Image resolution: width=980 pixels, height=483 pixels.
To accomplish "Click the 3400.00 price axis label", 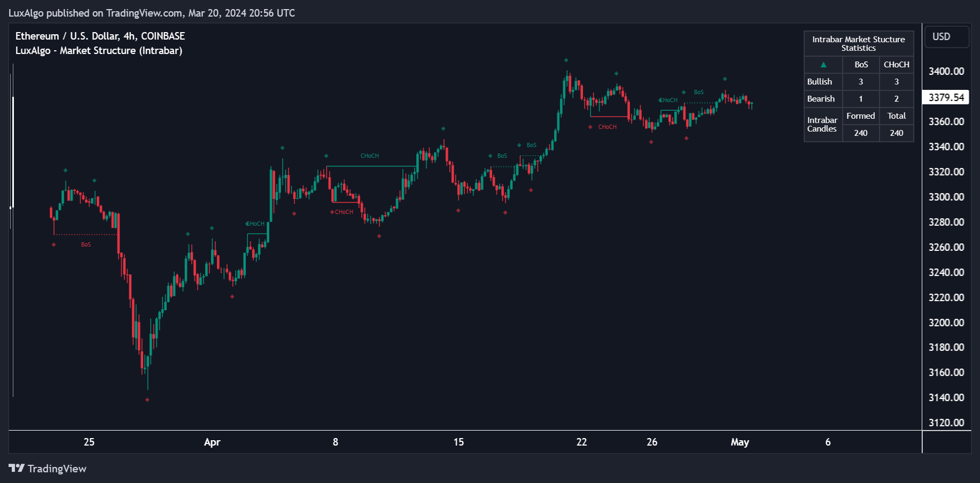I will [x=946, y=72].
